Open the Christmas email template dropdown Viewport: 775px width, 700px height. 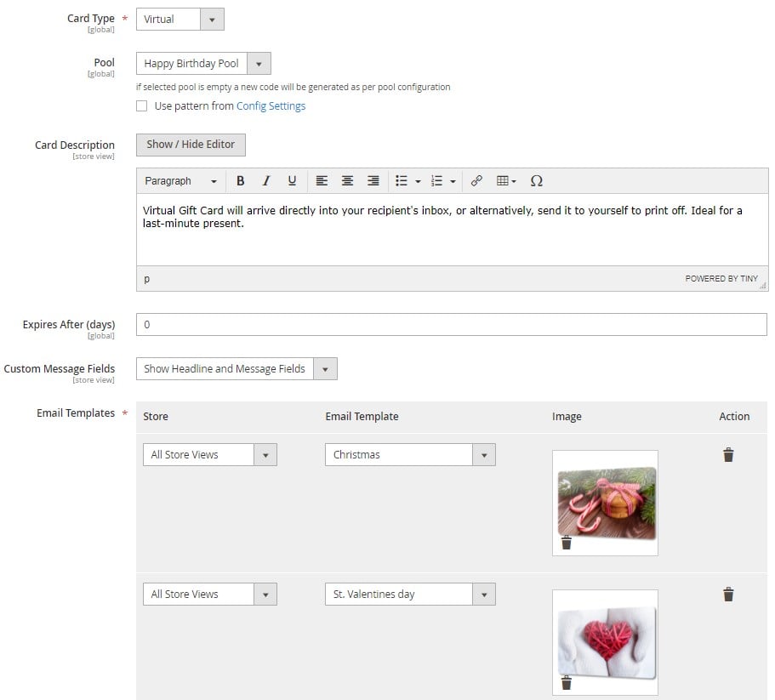coord(410,454)
